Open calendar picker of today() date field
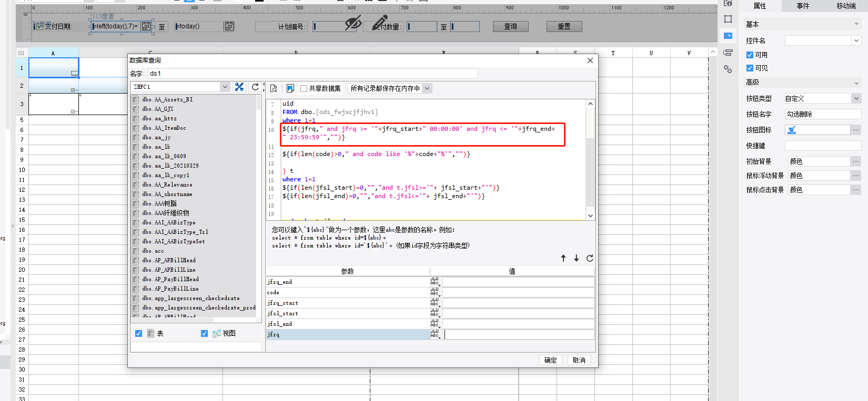The width and height of the screenshot is (868, 401). pos(229,26)
